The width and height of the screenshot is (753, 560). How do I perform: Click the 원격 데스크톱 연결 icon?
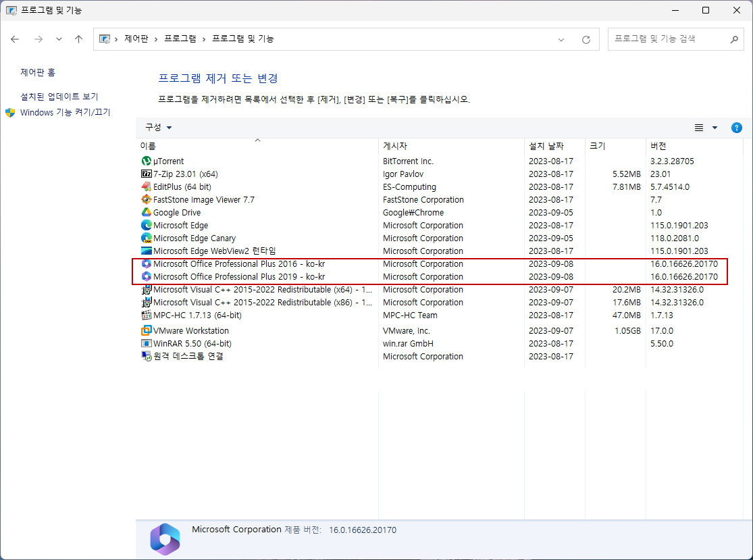tap(147, 357)
